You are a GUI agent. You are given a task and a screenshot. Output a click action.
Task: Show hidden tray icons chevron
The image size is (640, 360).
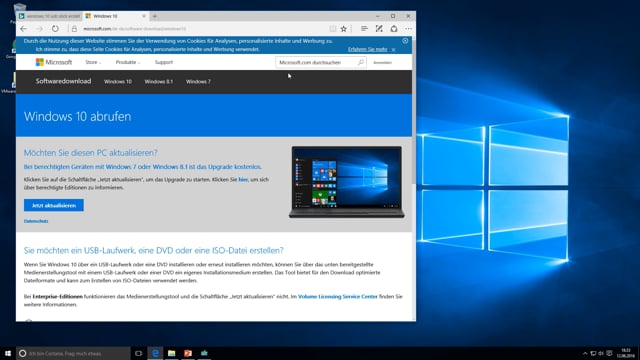[x=585, y=353]
